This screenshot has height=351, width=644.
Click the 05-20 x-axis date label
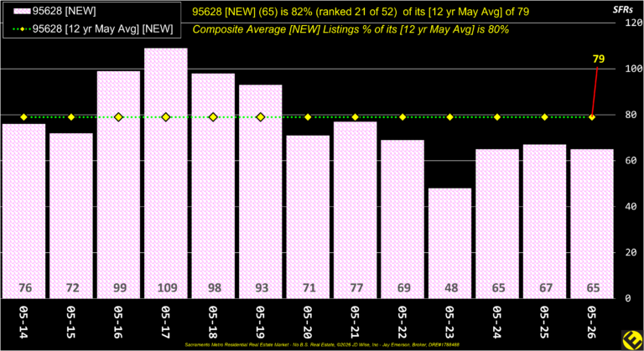(x=308, y=323)
